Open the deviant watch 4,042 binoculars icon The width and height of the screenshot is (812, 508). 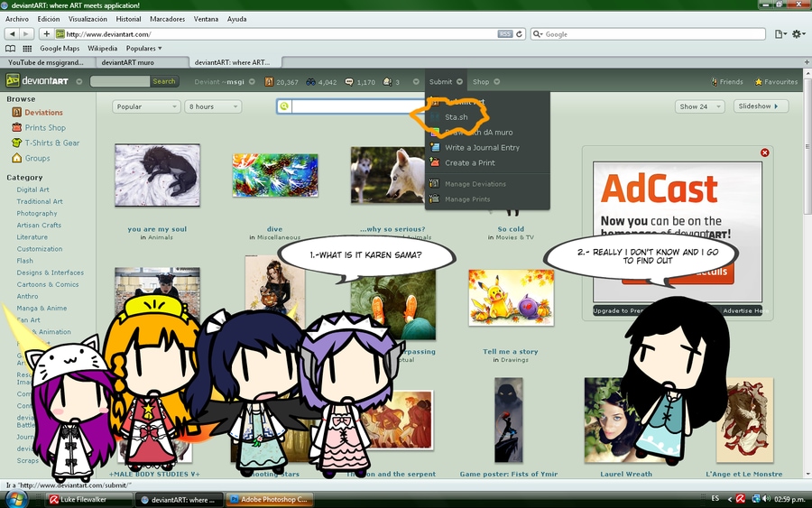(x=310, y=81)
